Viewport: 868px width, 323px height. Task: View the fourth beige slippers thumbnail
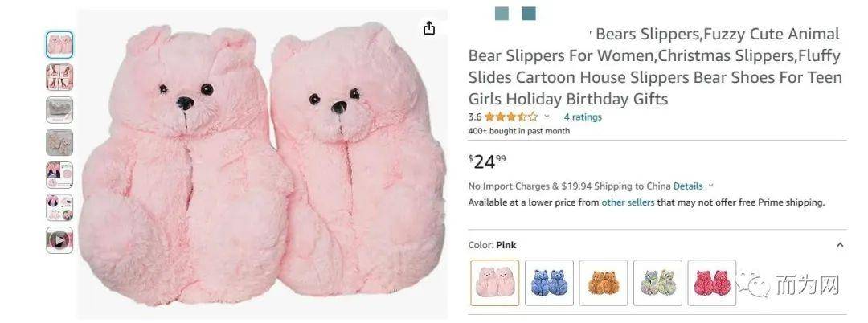pyautogui.click(x=59, y=143)
